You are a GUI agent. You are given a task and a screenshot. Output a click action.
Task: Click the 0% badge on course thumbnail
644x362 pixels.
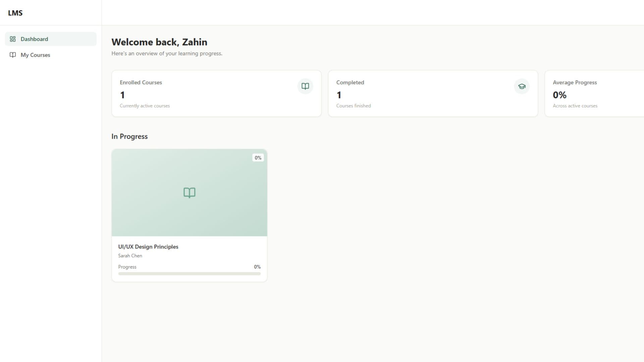click(258, 158)
